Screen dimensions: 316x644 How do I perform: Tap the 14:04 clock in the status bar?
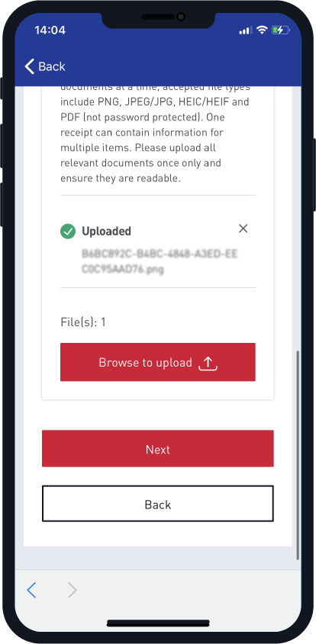point(50,30)
